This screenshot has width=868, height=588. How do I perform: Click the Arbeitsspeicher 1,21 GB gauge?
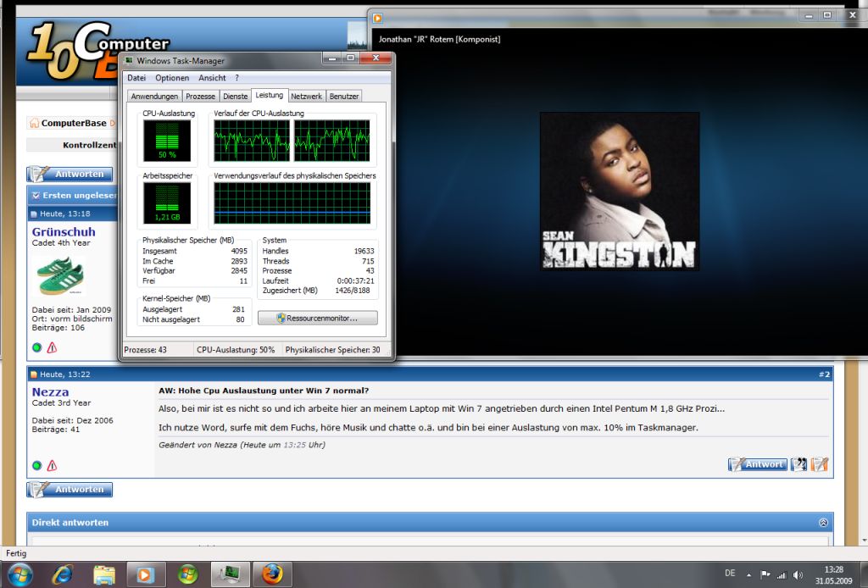[167, 203]
